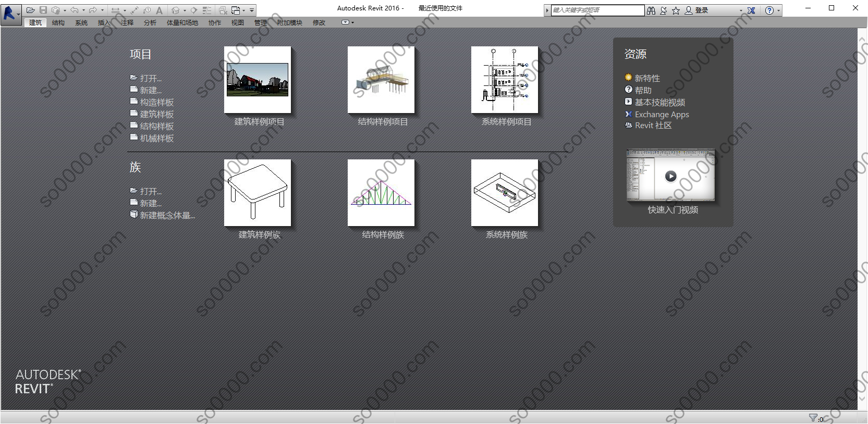
Task: Open the 注释 ribbon tab
Action: coord(127,22)
